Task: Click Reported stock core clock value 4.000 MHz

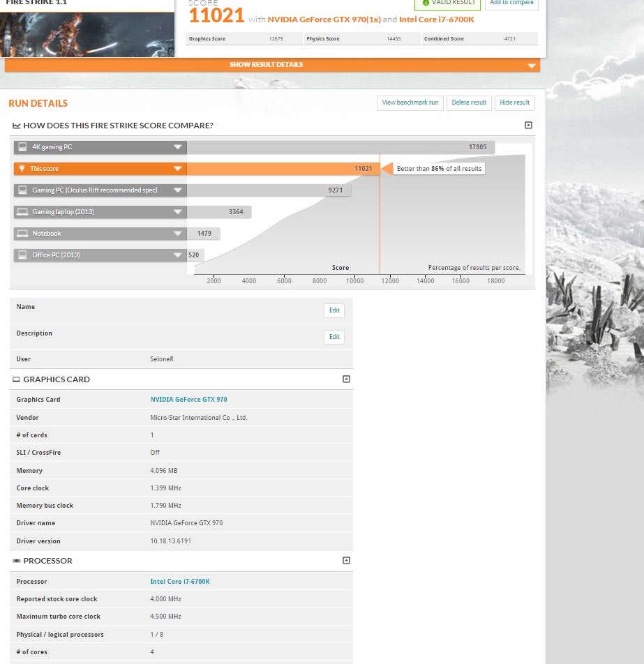Action: coord(165,599)
